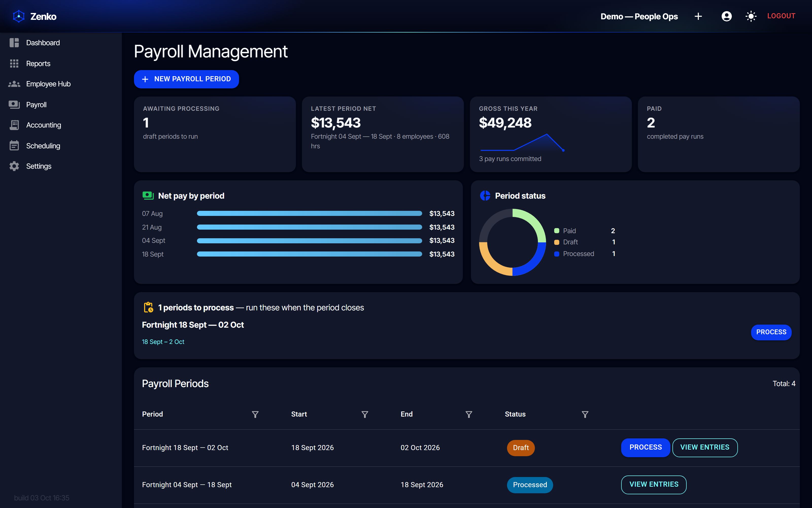The height and width of the screenshot is (508, 812).
Task: View entries for Fortnight 04 Sept — 18 Sept
Action: pyautogui.click(x=654, y=484)
